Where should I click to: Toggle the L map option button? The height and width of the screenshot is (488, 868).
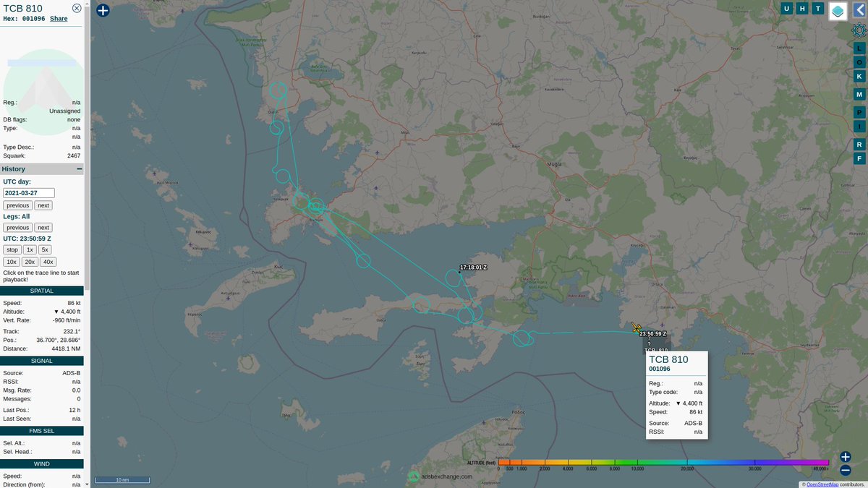tap(859, 48)
